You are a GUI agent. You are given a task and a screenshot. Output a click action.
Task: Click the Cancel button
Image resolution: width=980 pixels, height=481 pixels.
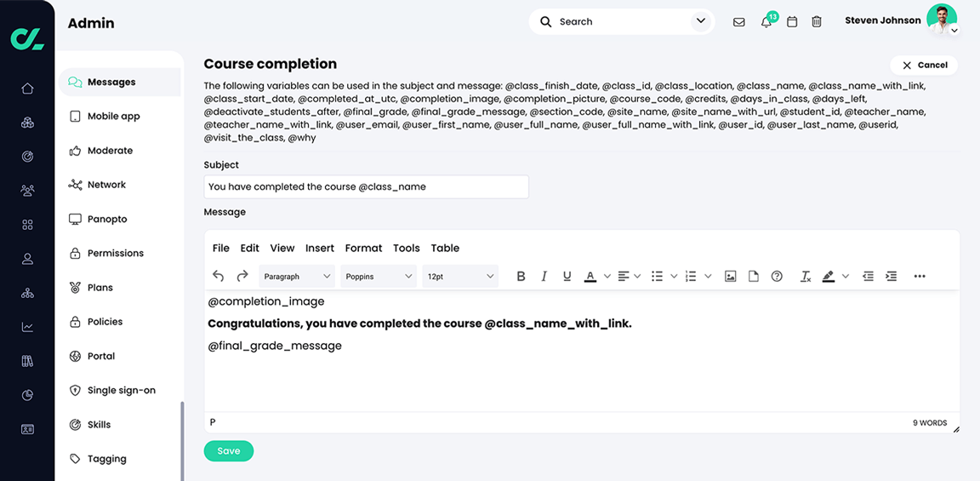pyautogui.click(x=924, y=65)
